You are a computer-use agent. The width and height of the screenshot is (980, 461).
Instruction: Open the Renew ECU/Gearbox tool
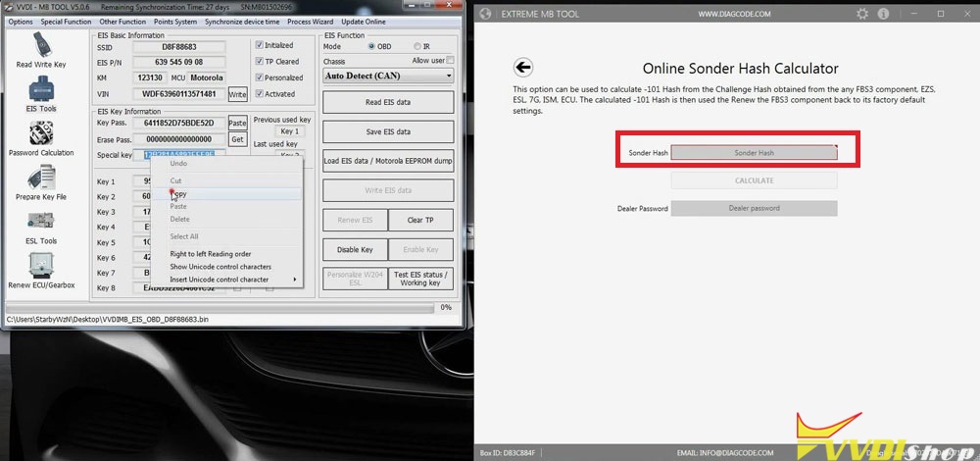(x=40, y=271)
